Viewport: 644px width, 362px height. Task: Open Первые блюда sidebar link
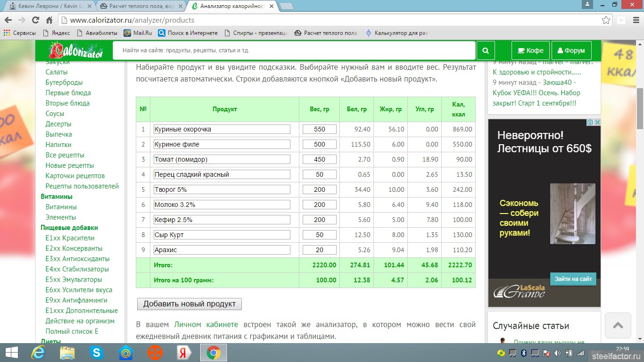coord(68,93)
